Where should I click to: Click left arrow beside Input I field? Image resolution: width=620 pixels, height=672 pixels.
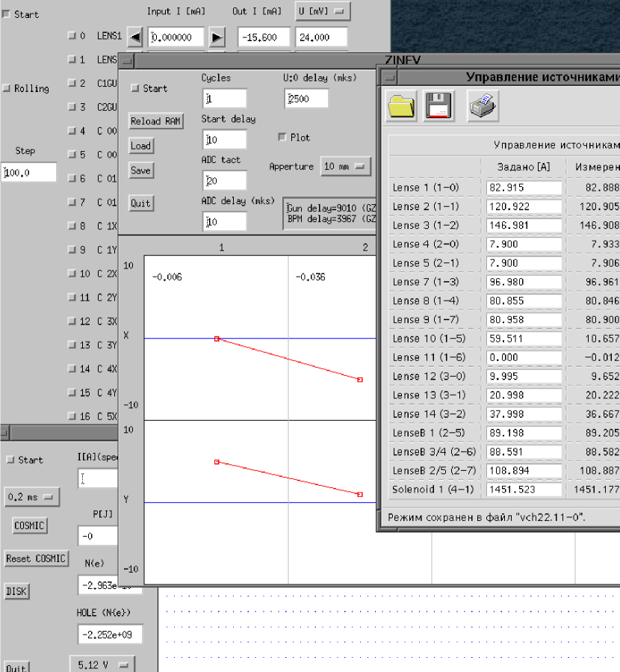click(135, 37)
